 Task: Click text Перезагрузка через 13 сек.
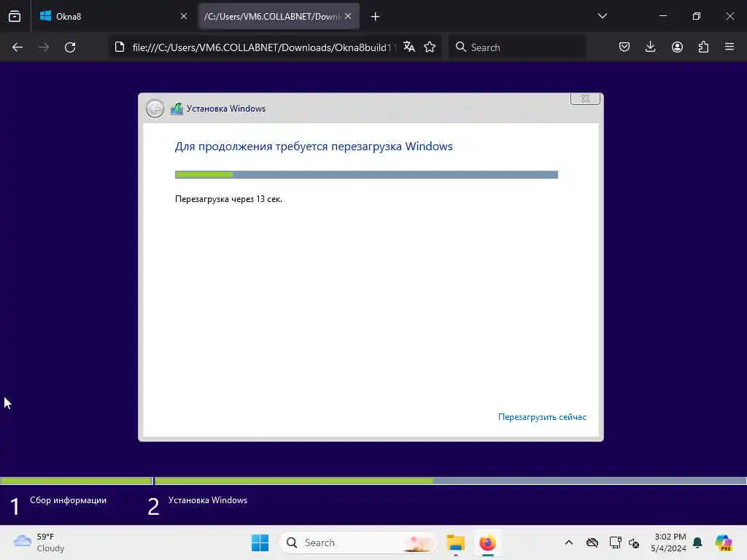click(x=228, y=199)
